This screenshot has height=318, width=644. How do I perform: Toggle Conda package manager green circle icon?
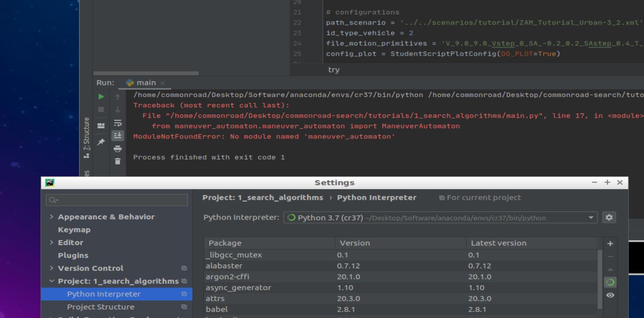pos(610,283)
